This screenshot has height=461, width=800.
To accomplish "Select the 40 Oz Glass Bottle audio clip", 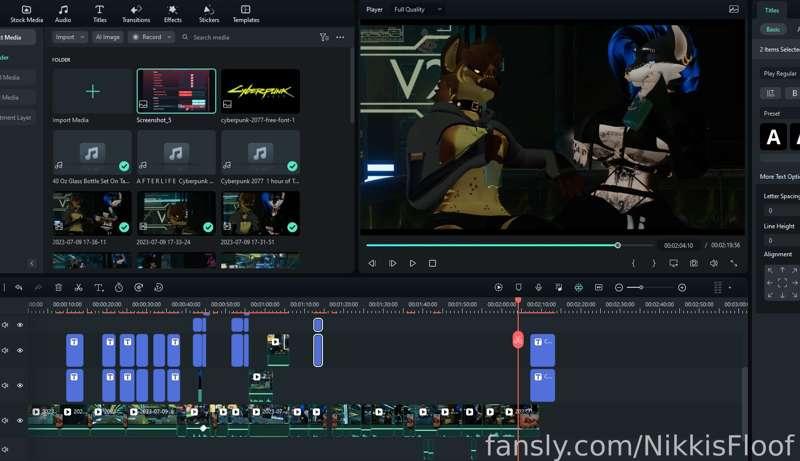I will tap(92, 152).
